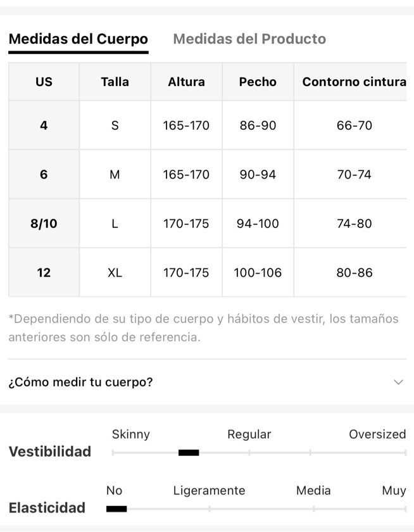Click the XL size cell

pos(115,272)
